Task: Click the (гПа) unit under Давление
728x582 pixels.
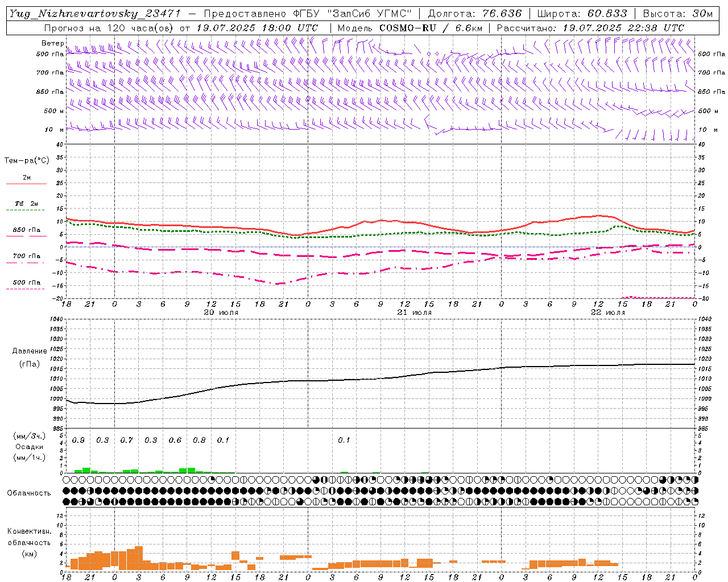Action: 29,364
